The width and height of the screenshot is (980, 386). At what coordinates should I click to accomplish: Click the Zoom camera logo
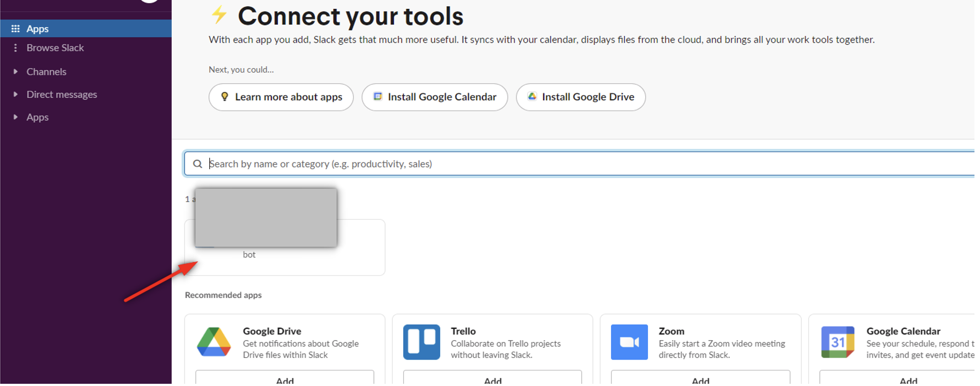click(629, 342)
